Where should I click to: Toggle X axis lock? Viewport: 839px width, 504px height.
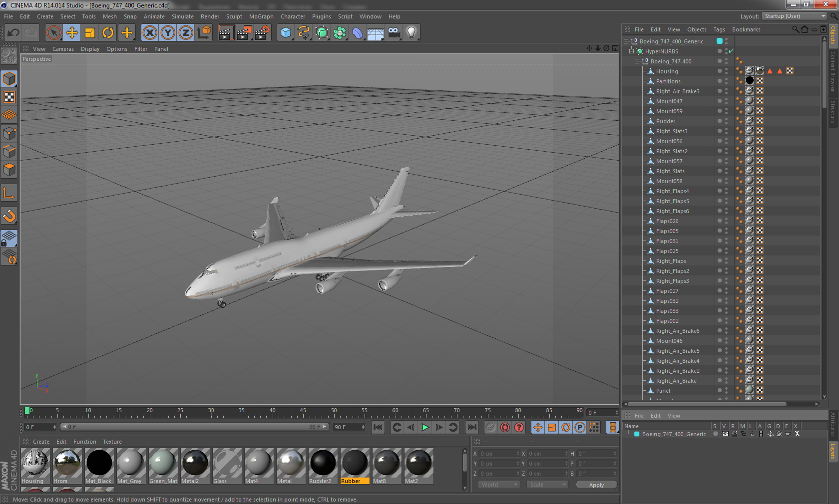tap(150, 33)
